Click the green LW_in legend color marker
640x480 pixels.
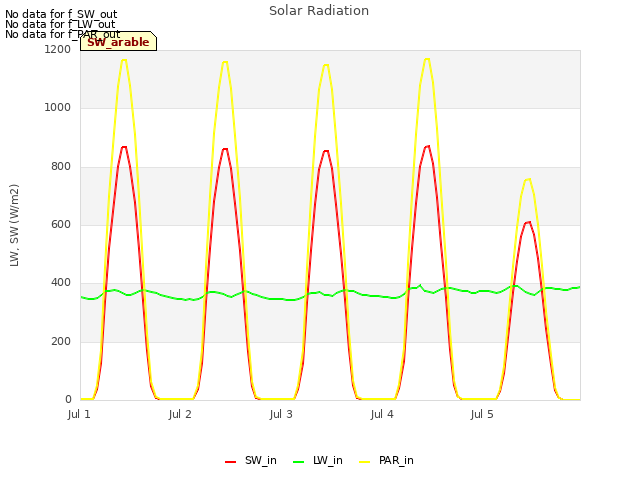(299, 462)
